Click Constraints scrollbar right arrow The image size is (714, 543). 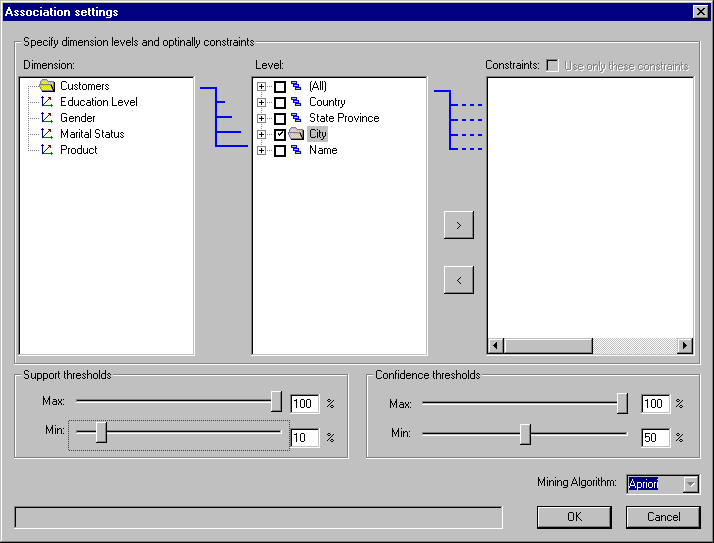tap(684, 346)
